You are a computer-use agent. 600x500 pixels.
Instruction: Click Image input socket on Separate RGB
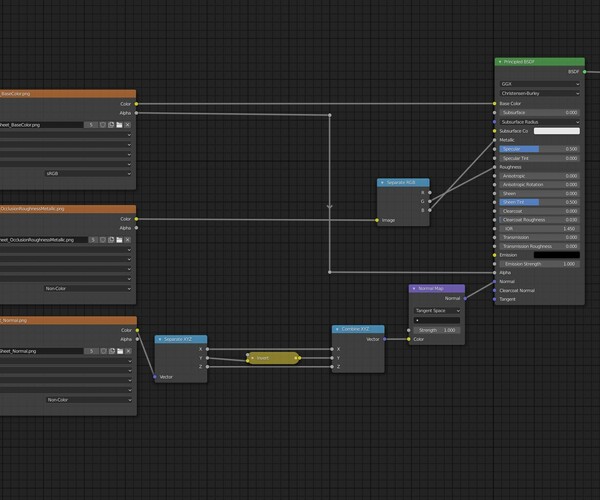click(377, 220)
